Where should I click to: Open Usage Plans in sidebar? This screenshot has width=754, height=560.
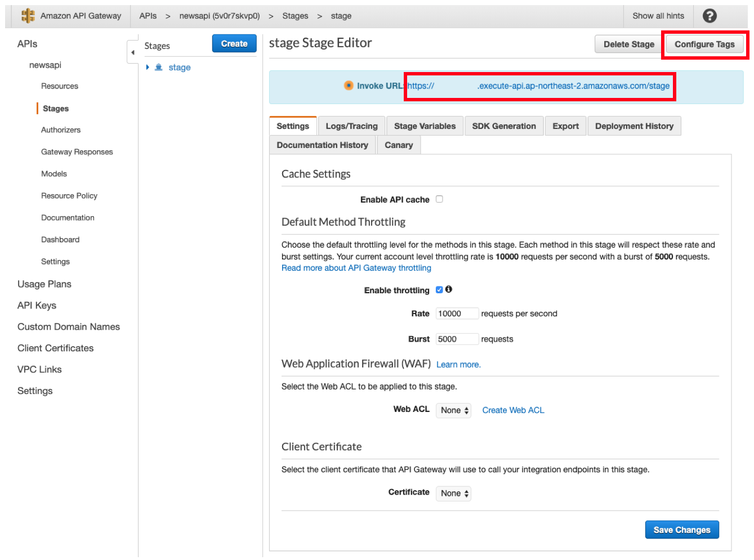44,284
